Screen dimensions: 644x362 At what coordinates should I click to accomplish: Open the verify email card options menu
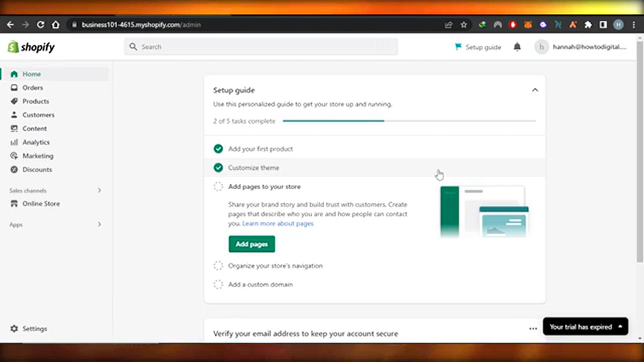(533, 328)
